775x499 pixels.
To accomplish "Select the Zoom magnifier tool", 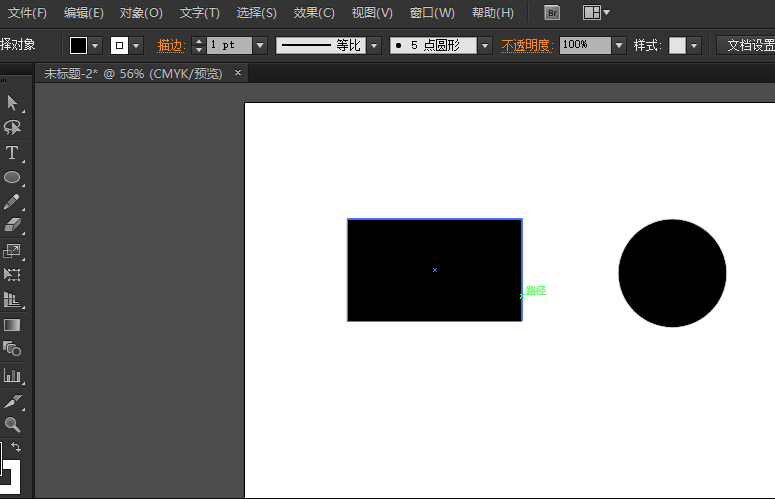I will [x=12, y=424].
